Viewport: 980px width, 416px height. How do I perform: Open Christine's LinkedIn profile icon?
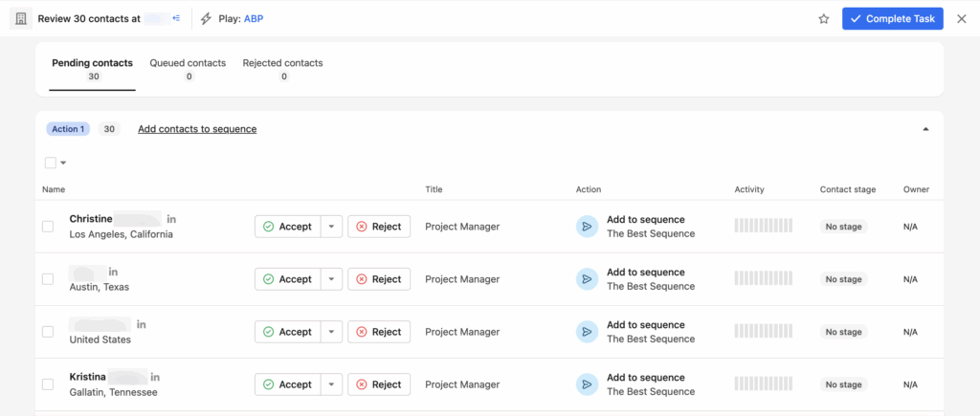click(171, 219)
